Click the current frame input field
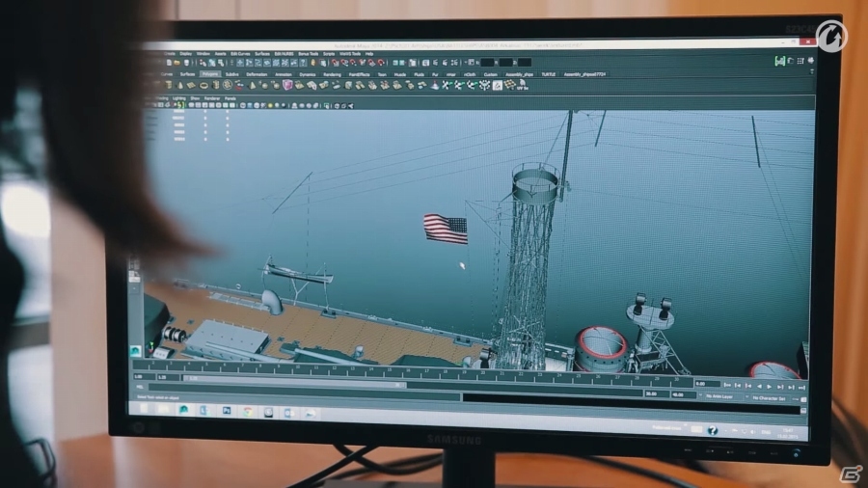This screenshot has width=868, height=488. pos(708,384)
